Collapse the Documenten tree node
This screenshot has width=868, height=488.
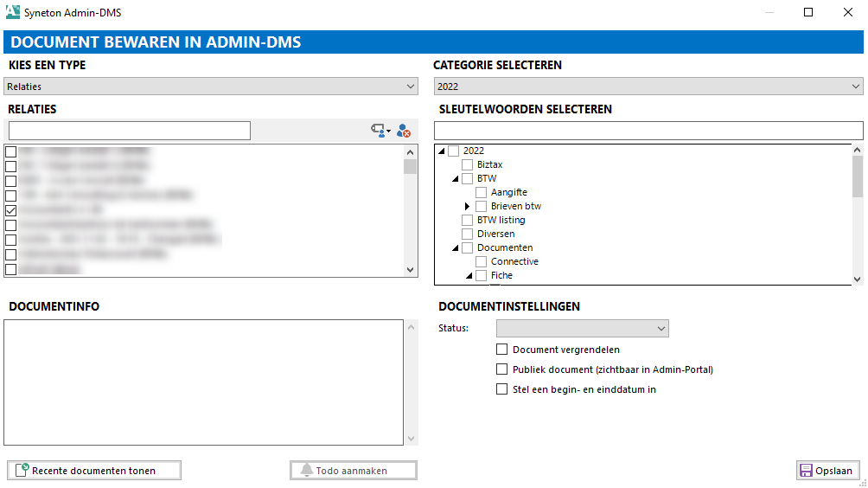pyautogui.click(x=455, y=248)
